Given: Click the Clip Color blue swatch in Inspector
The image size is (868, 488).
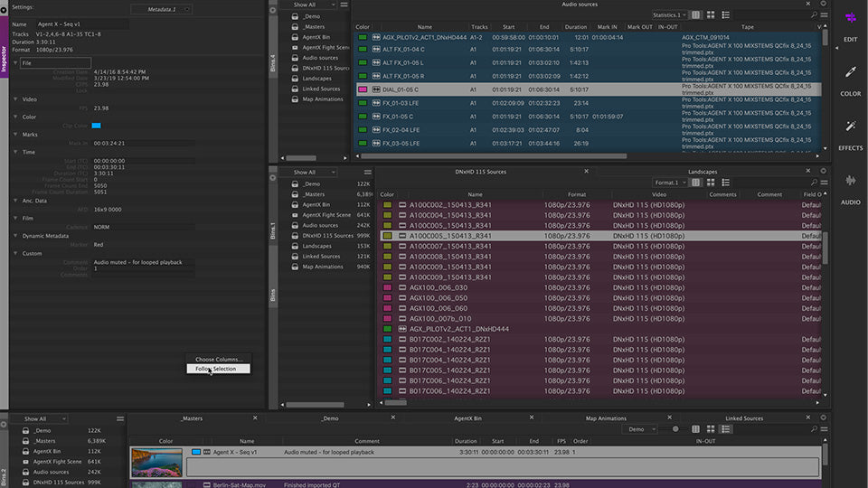Looking at the screenshot, I should [x=97, y=126].
